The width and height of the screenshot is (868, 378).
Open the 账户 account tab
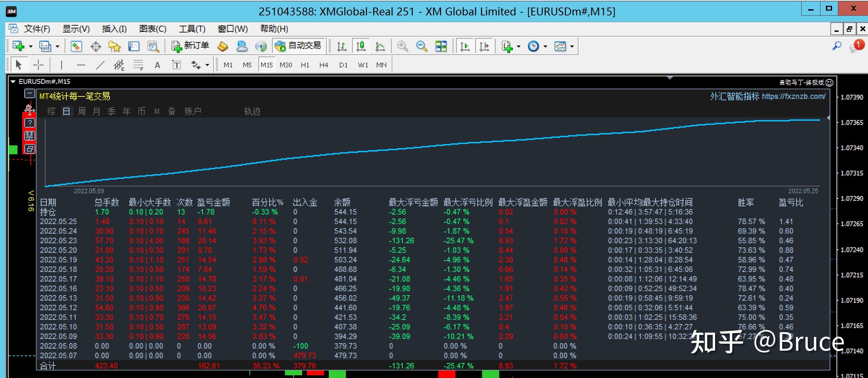click(193, 111)
